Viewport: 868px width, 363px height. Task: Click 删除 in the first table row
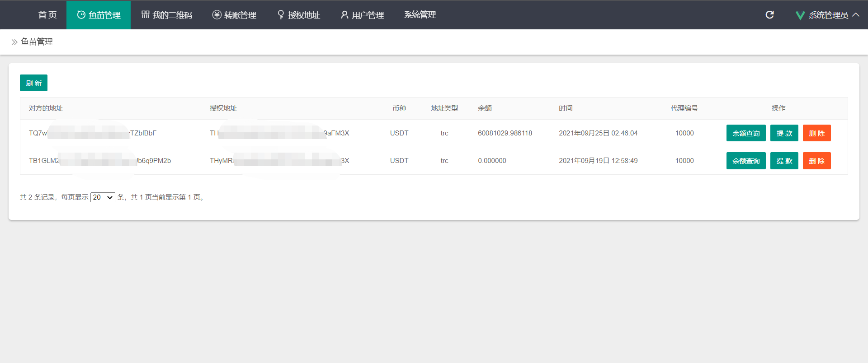(816, 133)
